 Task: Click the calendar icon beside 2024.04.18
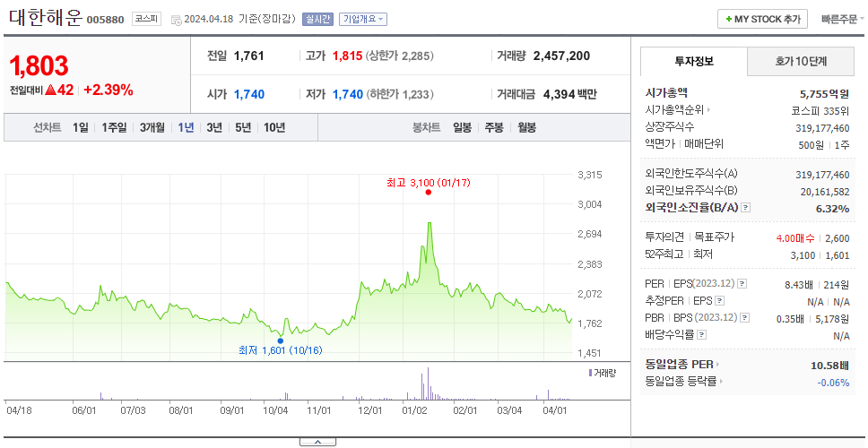[176, 20]
